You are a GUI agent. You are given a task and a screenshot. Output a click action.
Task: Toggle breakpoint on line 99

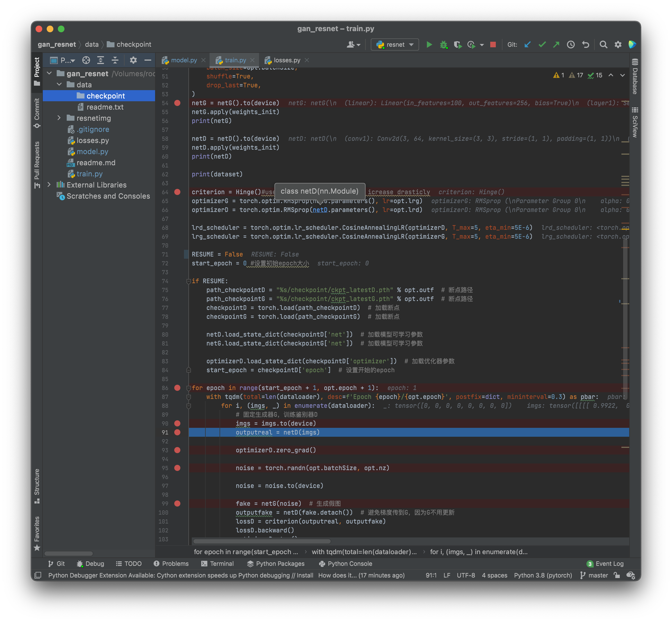177,503
